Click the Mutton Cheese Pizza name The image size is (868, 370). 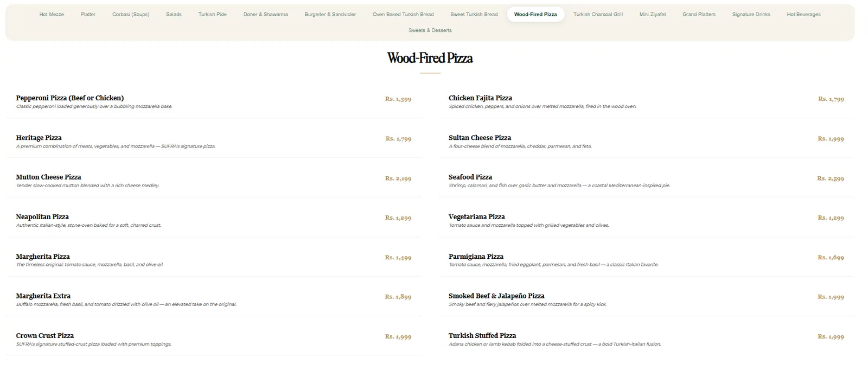[x=49, y=177]
